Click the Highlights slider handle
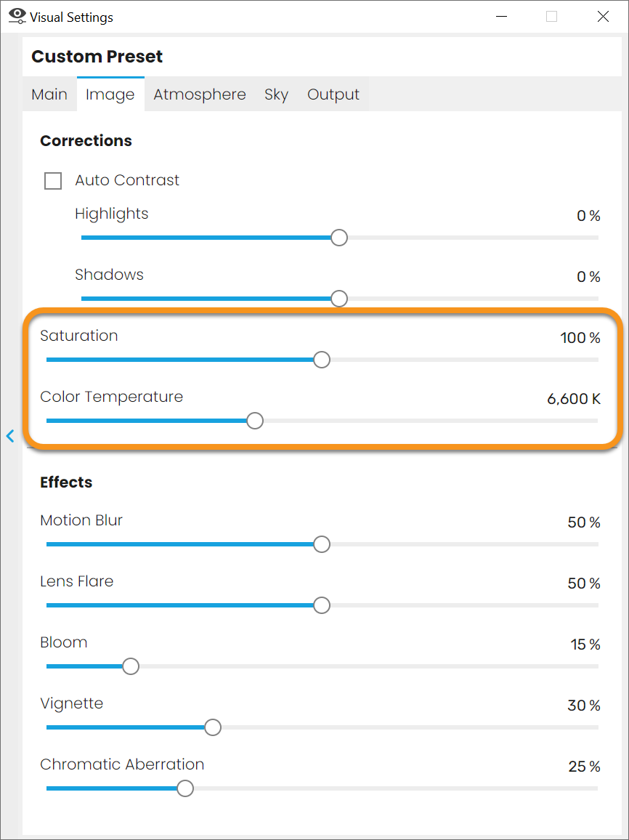The width and height of the screenshot is (629, 840). (x=339, y=238)
